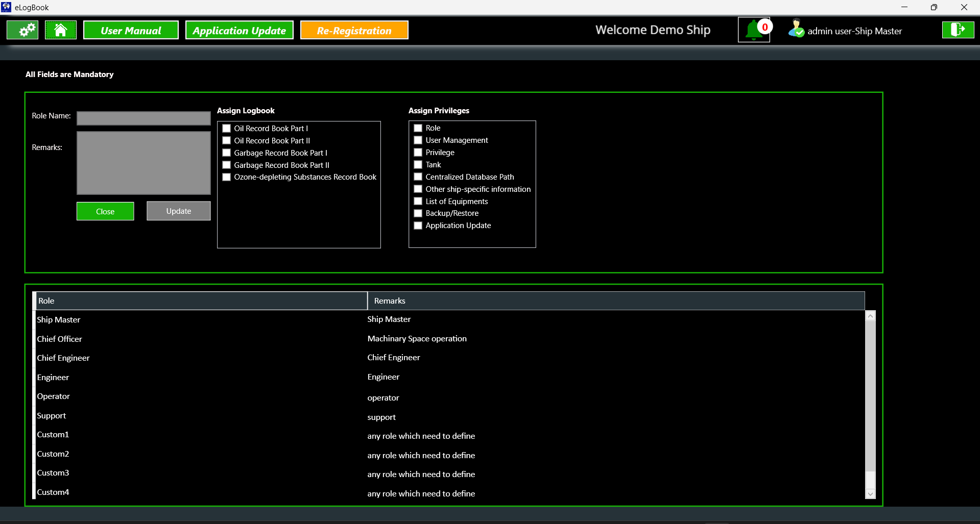Click the logout icon on the right

pyautogui.click(x=958, y=30)
